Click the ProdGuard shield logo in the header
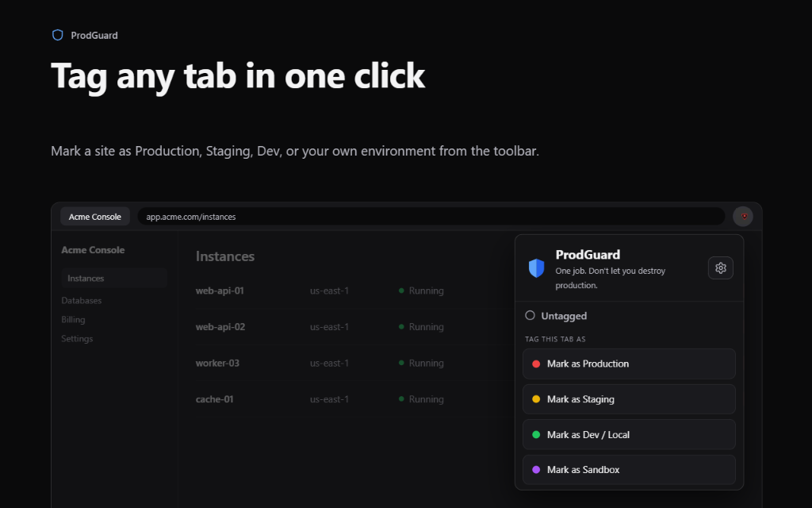 [57, 35]
